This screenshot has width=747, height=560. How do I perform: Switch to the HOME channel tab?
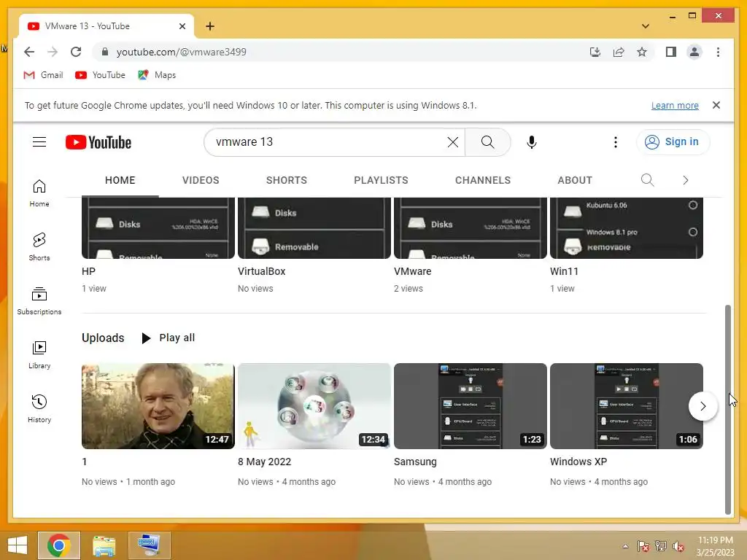[120, 180]
